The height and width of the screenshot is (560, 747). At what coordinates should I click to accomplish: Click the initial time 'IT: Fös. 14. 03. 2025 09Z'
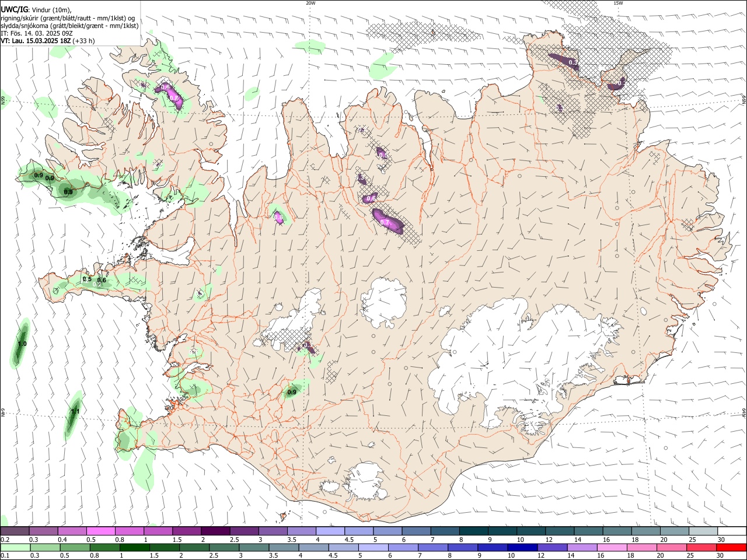(x=37, y=33)
